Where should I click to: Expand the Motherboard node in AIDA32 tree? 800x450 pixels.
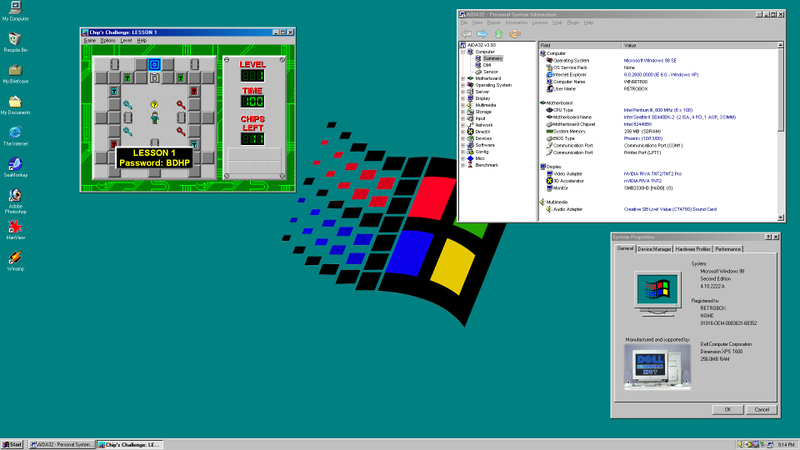pyautogui.click(x=463, y=79)
